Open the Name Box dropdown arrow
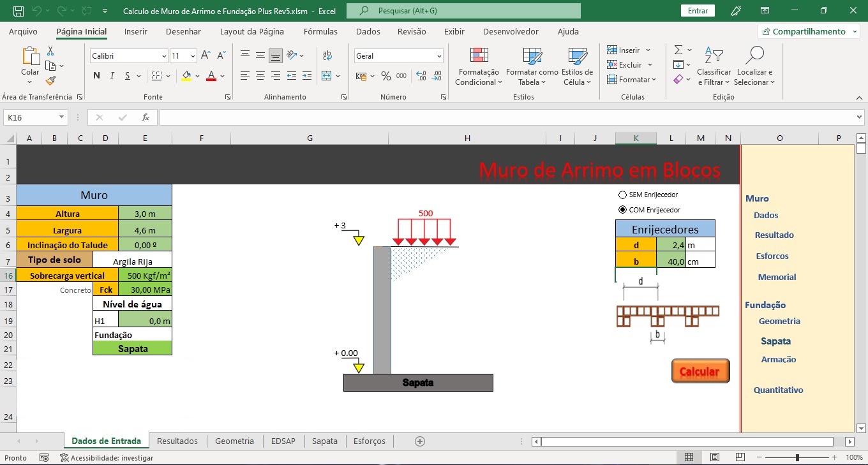Viewport: 868px width, 465px height. click(x=62, y=117)
